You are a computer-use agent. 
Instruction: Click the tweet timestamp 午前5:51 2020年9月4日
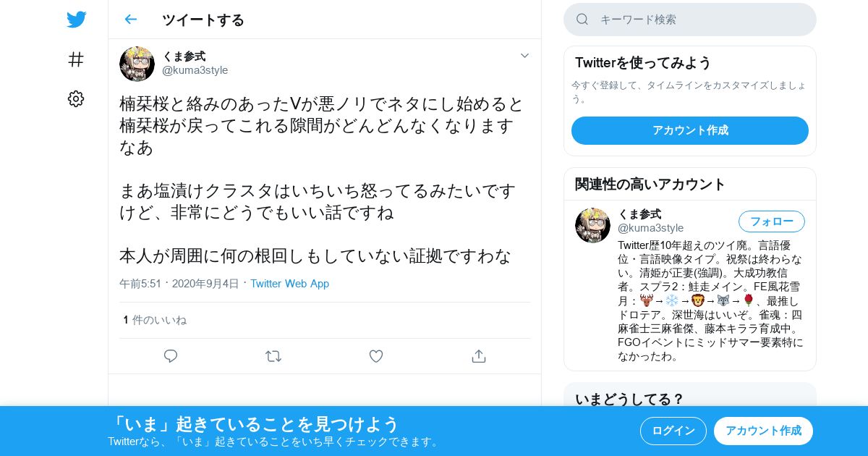[x=179, y=284]
